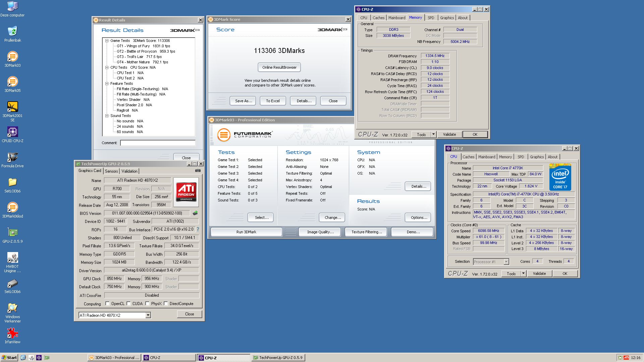Click the Bus Interface question mark icon
This screenshot has height=362, width=644.
click(x=198, y=229)
